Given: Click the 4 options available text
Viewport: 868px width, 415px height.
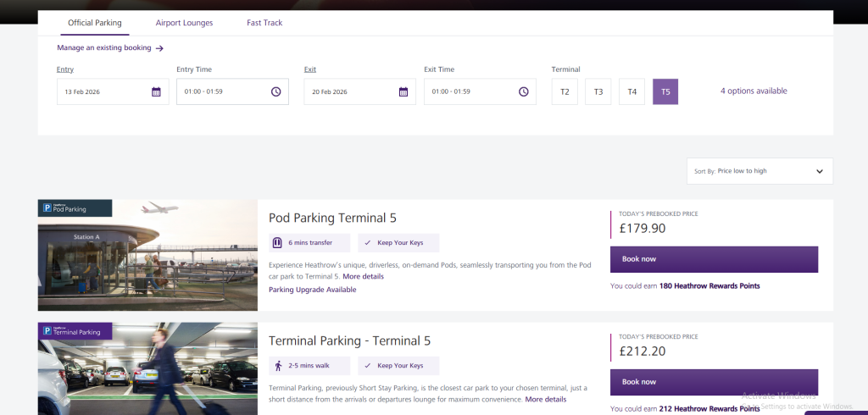Looking at the screenshot, I should [x=754, y=91].
